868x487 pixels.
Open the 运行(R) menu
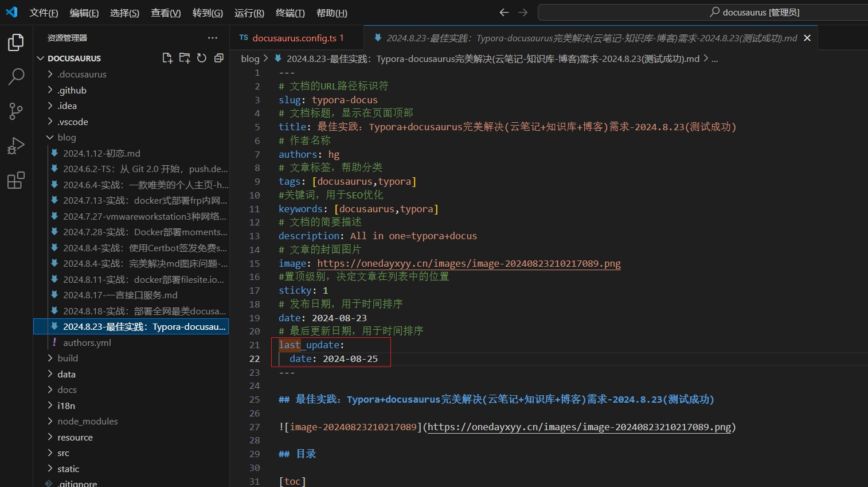coord(249,13)
